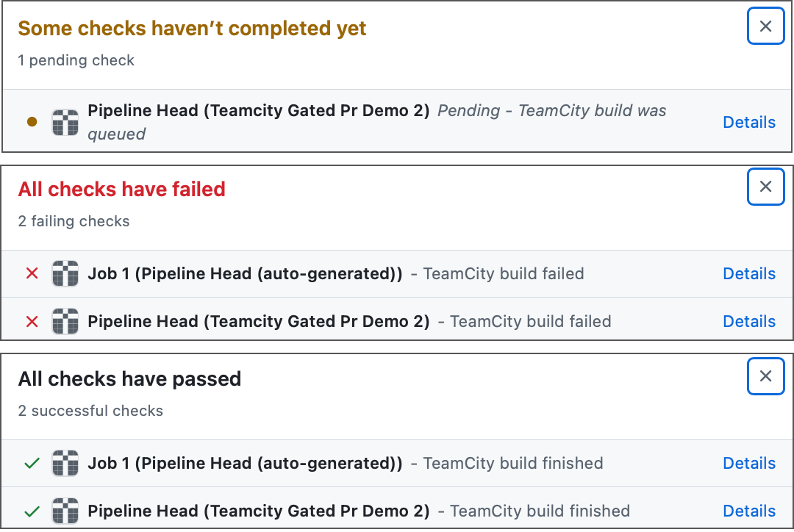Open Details for finished Job 1 build
This screenshot has height=532, width=794.
pyautogui.click(x=749, y=464)
